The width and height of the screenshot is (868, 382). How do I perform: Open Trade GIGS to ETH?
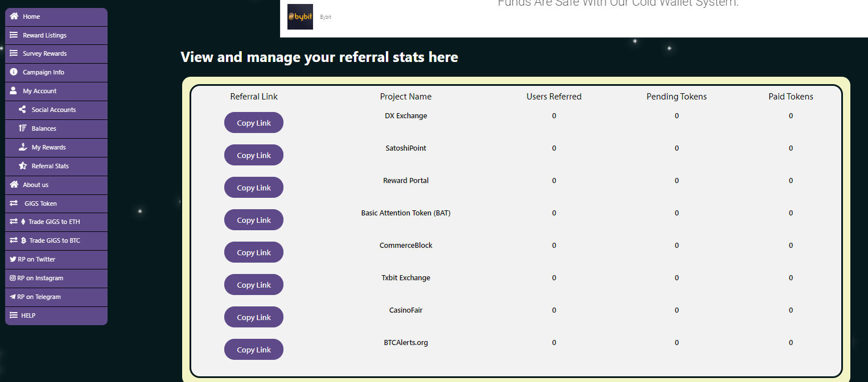pos(56,222)
